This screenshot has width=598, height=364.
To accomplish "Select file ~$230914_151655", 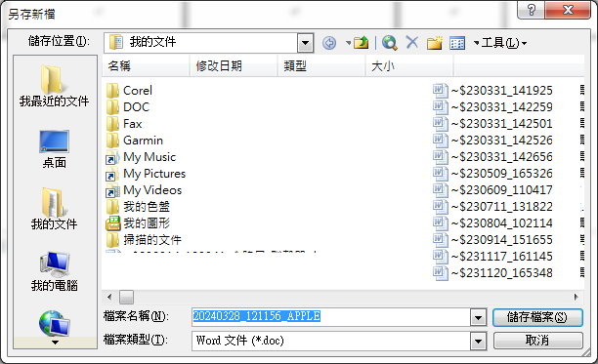I will pyautogui.click(x=492, y=240).
